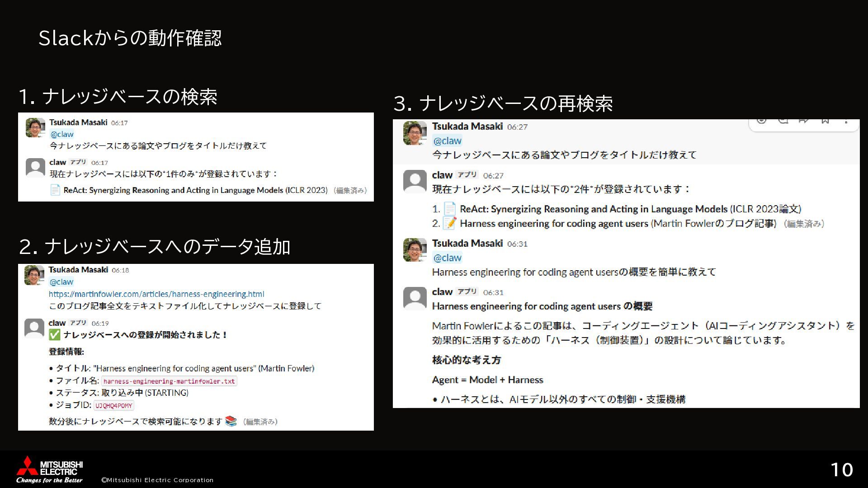The width and height of the screenshot is (868, 488).
Task: Click the claw app avatar at 06:19
Action: [34, 328]
